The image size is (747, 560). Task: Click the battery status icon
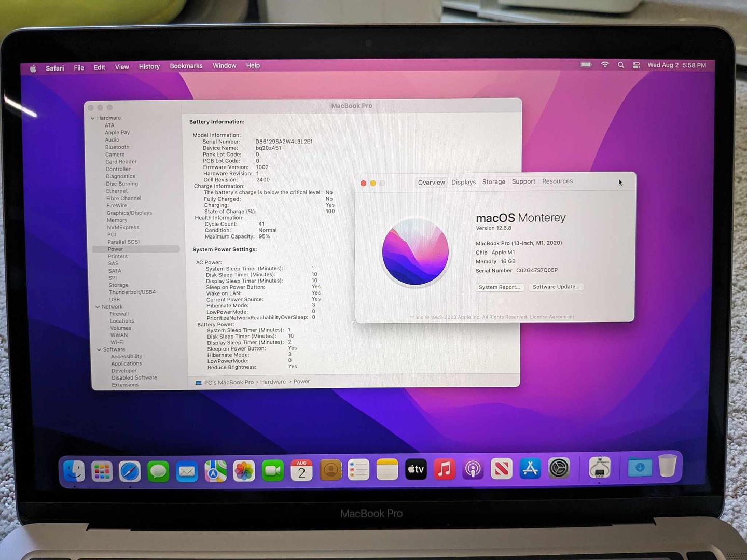tap(586, 65)
